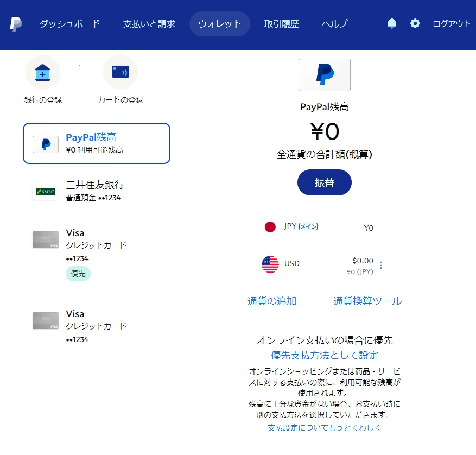
Task: Click the Japan flag beside JPY
Action: [270, 227]
